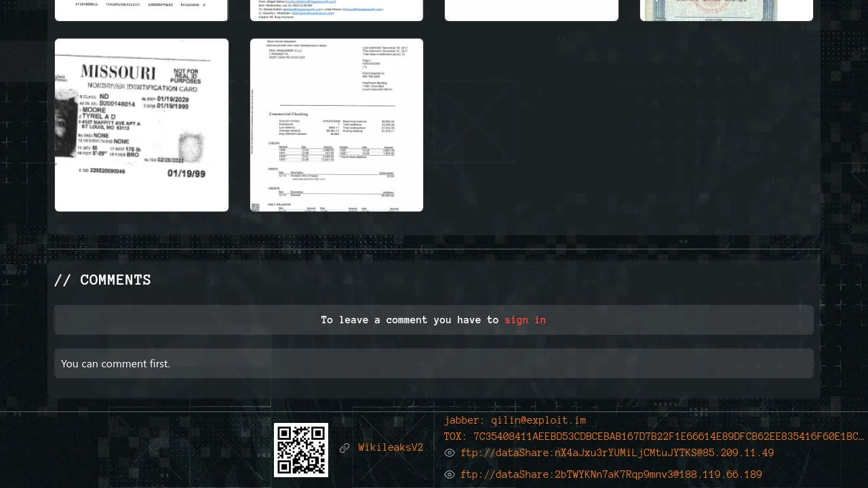Open the ornate certificate thumbnail in the top row
Screen dimensions: 868x488
(726, 10)
